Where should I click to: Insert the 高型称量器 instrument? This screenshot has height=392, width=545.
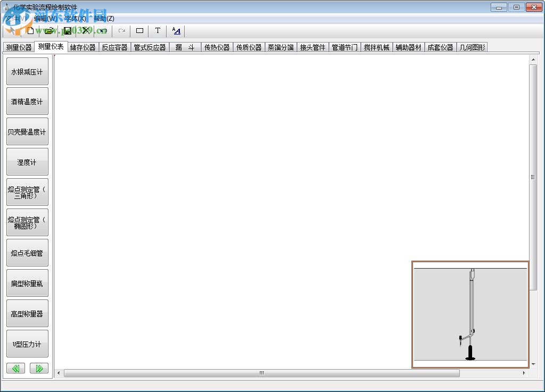pyautogui.click(x=27, y=313)
